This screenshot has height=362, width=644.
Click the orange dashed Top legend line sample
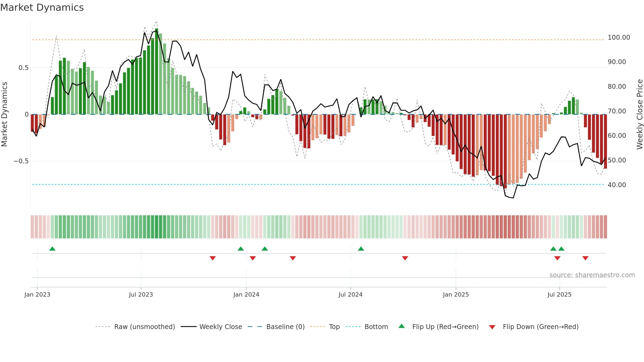(317, 327)
